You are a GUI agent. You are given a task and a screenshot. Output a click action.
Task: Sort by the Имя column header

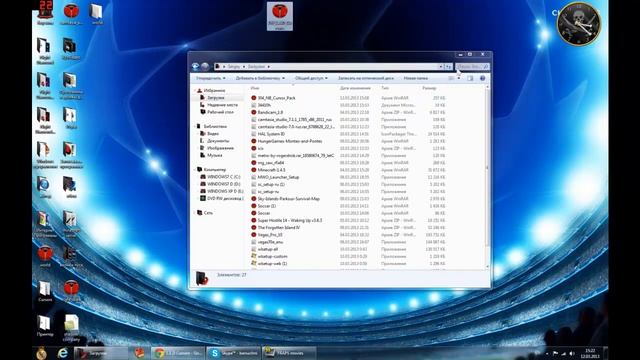coord(255,88)
